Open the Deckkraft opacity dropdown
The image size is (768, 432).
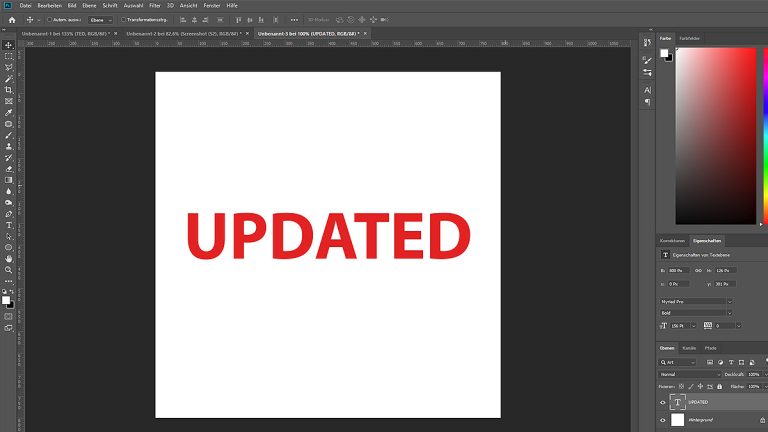[x=766, y=374]
